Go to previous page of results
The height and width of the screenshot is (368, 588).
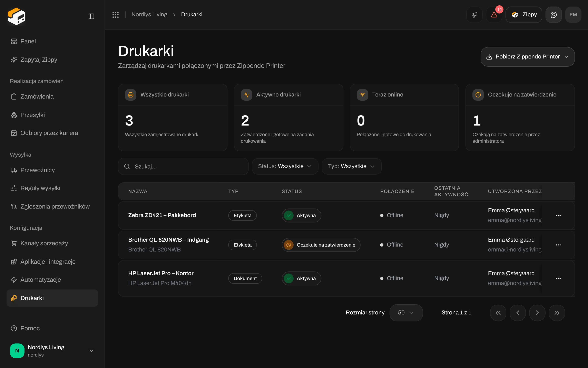518,313
